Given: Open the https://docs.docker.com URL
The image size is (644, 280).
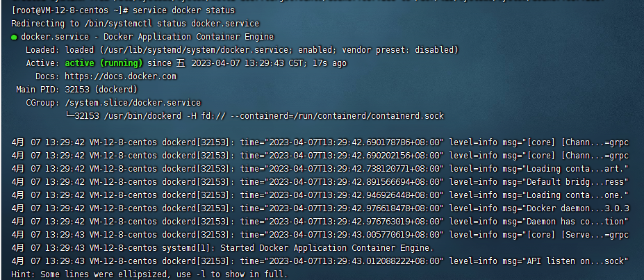Looking at the screenshot, I should 120,76.
